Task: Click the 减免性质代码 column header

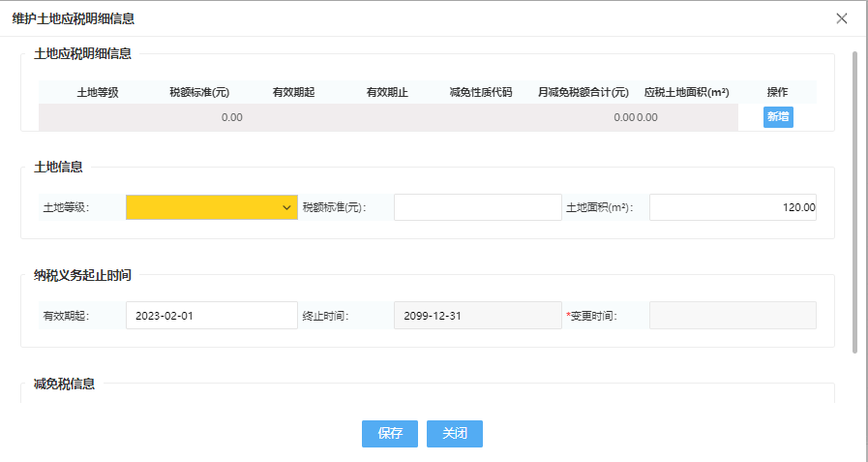Action: pyautogui.click(x=481, y=92)
